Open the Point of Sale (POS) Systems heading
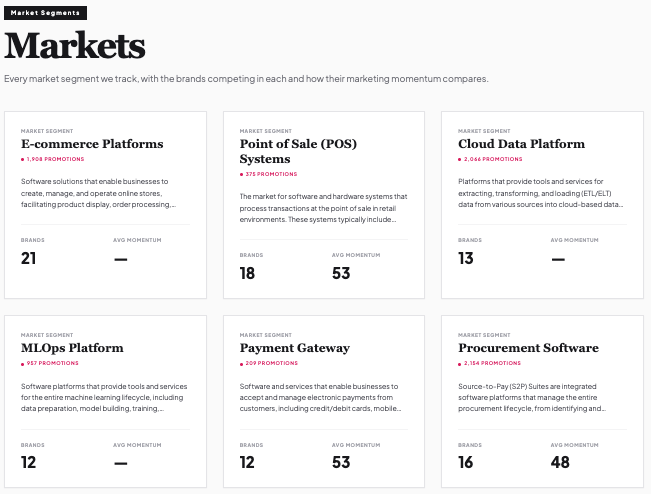Image resolution: width=651 pixels, height=494 pixels. coord(298,151)
